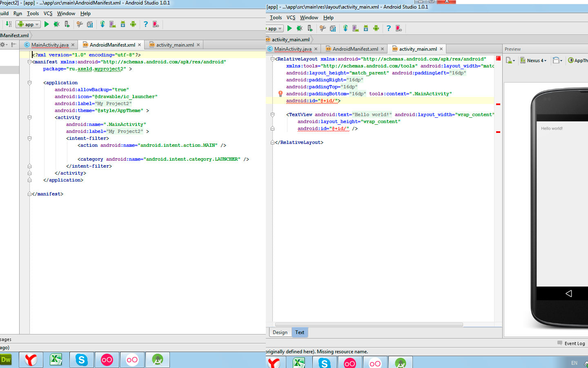Open Help question mark in left window
The width and height of the screenshot is (588, 368).
[x=146, y=25]
